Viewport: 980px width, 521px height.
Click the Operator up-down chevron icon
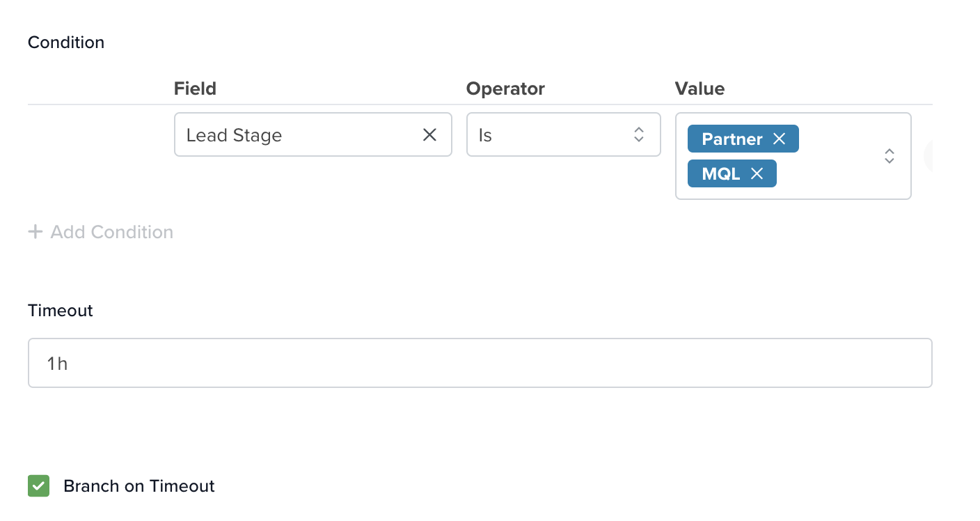point(638,134)
